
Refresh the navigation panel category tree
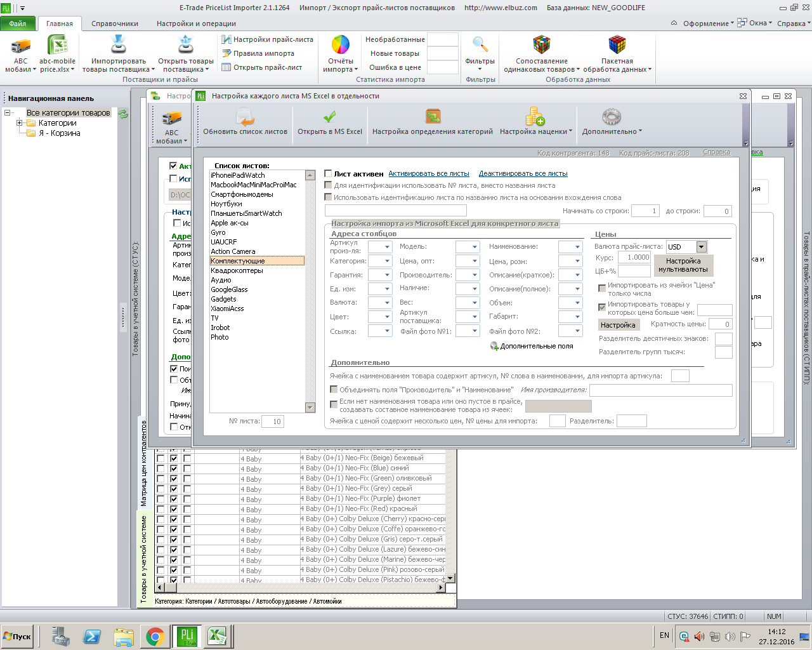[x=123, y=114]
